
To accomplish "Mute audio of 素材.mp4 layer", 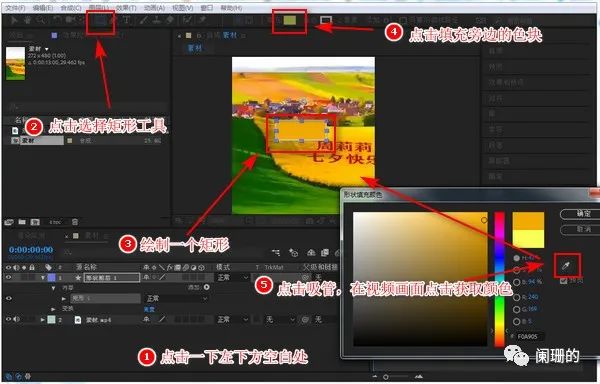I will 16,319.
